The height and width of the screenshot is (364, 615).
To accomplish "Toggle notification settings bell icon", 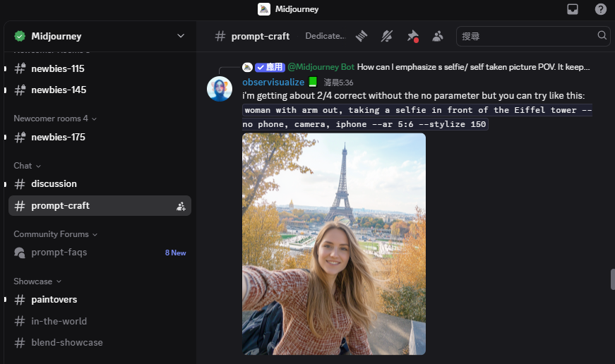I will click(x=387, y=36).
